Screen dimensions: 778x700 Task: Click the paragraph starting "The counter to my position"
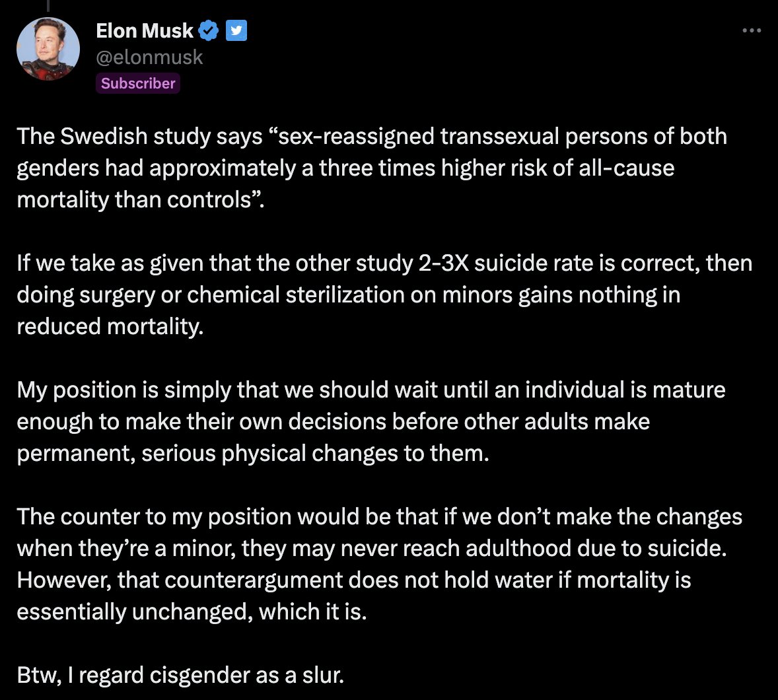[x=379, y=564]
